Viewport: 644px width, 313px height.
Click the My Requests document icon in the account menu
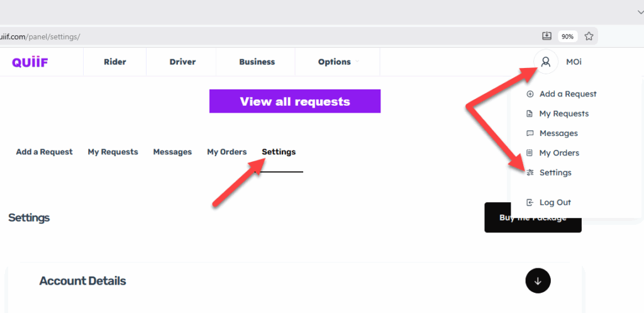(530, 114)
